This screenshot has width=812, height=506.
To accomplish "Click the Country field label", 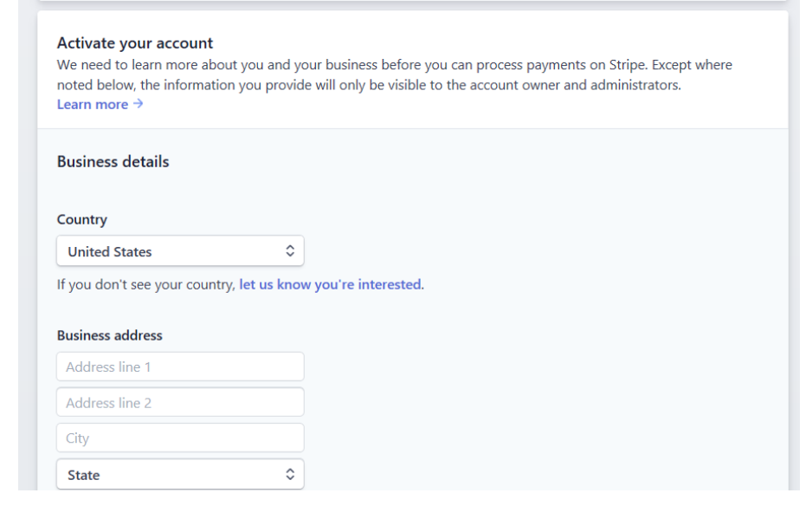I will coord(82,219).
